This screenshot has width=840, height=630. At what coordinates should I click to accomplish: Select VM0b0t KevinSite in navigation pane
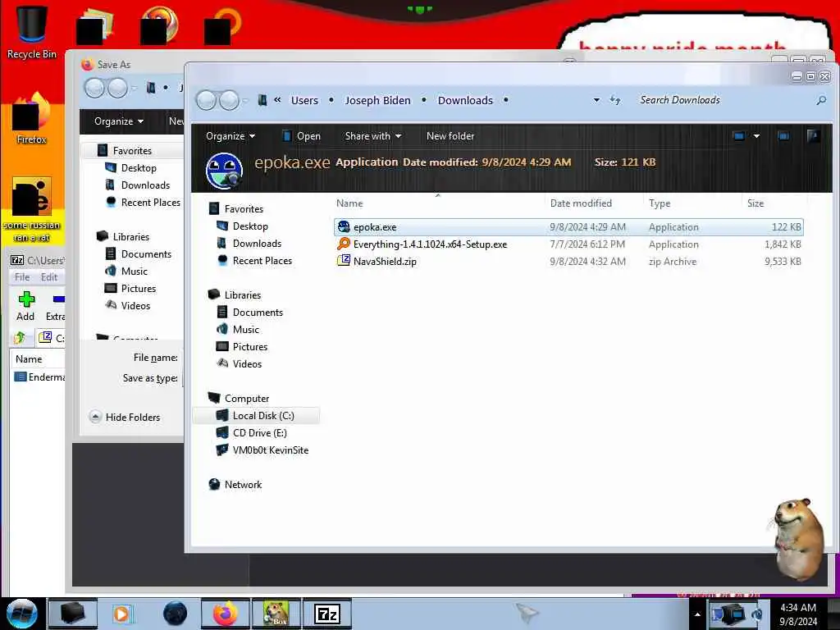(x=270, y=450)
